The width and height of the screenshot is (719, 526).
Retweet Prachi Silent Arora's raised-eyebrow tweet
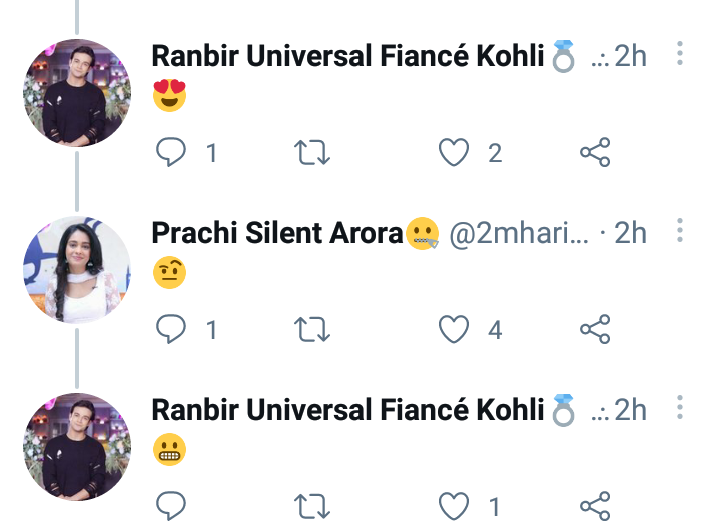click(312, 329)
